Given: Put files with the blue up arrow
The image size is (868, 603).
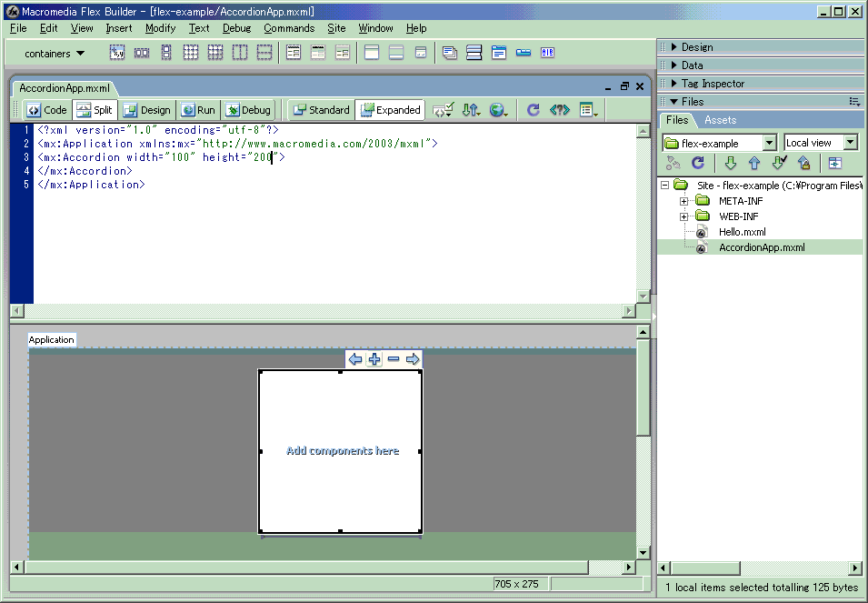Looking at the screenshot, I should click(754, 163).
